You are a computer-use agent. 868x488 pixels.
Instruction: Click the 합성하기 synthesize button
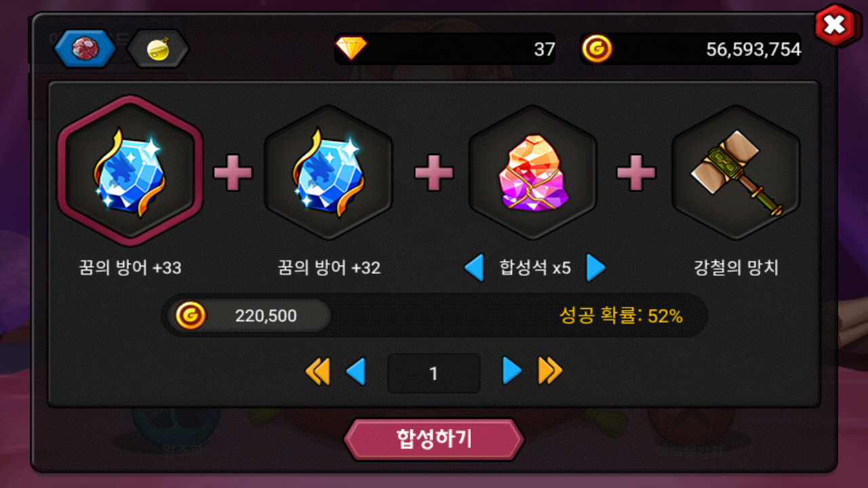point(434,439)
